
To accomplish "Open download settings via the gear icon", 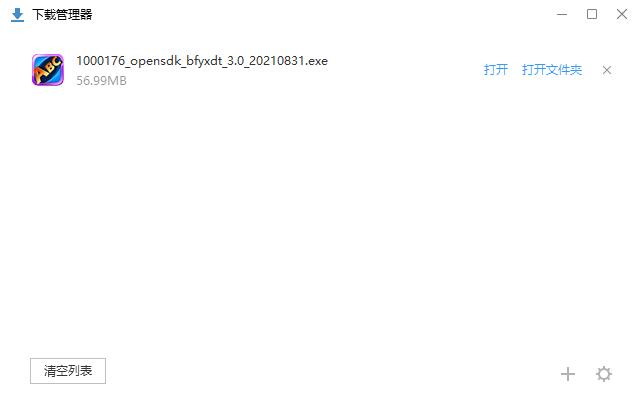I will pos(603,374).
